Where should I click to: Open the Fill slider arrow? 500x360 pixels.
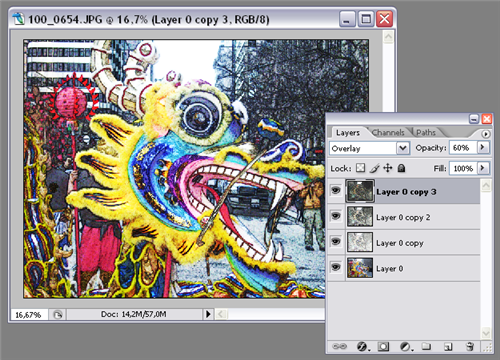(482, 168)
